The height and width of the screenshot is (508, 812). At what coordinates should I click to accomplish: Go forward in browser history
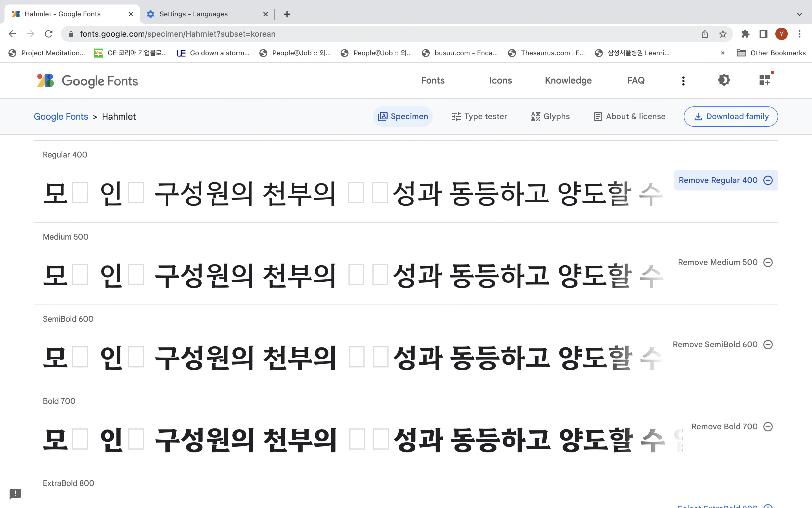(30, 34)
